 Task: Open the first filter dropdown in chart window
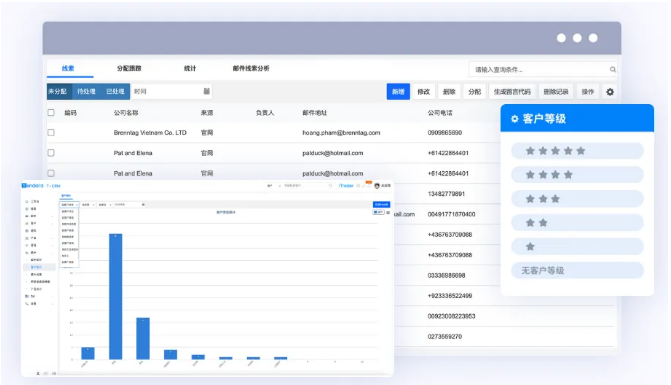[x=69, y=204]
